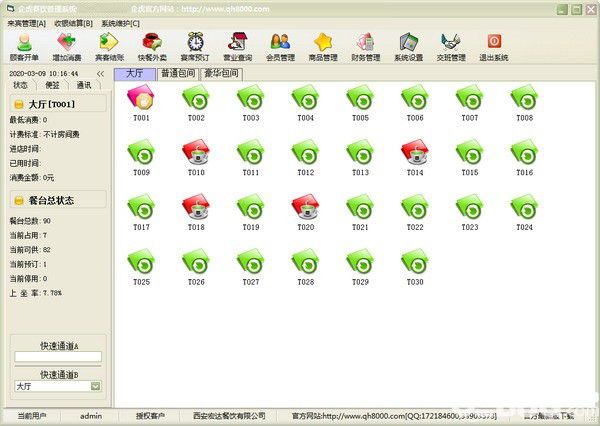Open the 官方网站 qh8000.com status bar link

point(394,416)
